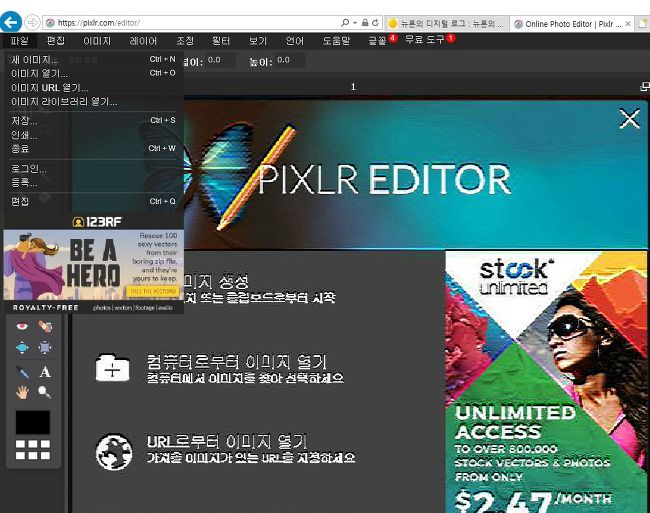Expand the address bar dropdown arrow
Viewport: 650px width, 513px height.
pos(355,23)
